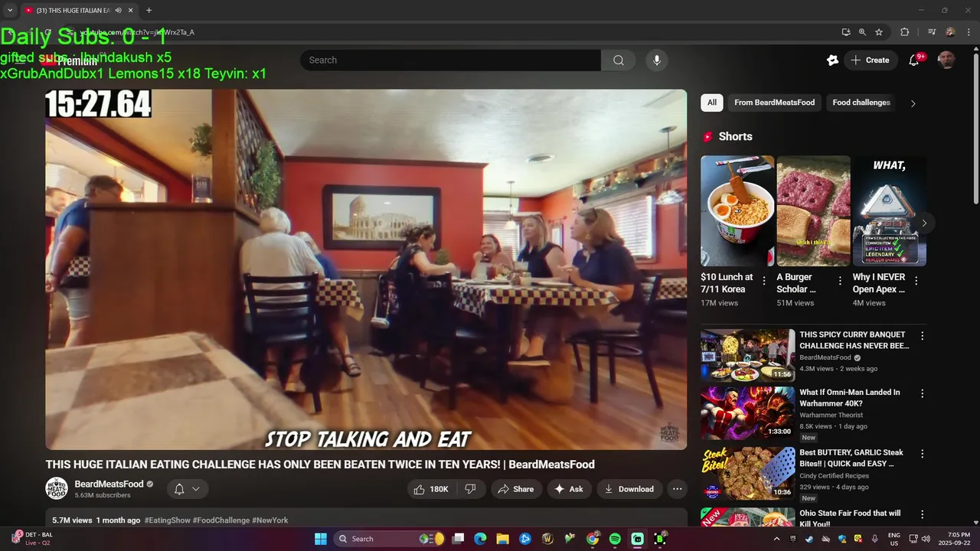Open the #EatingShow hashtag link
This screenshot has height=551, width=980.
pos(166,520)
